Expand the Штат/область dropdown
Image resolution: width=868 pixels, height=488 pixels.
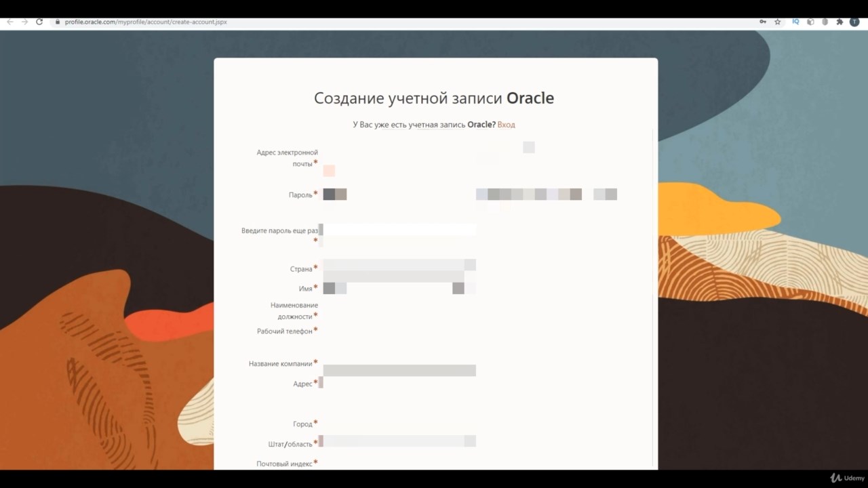399,441
